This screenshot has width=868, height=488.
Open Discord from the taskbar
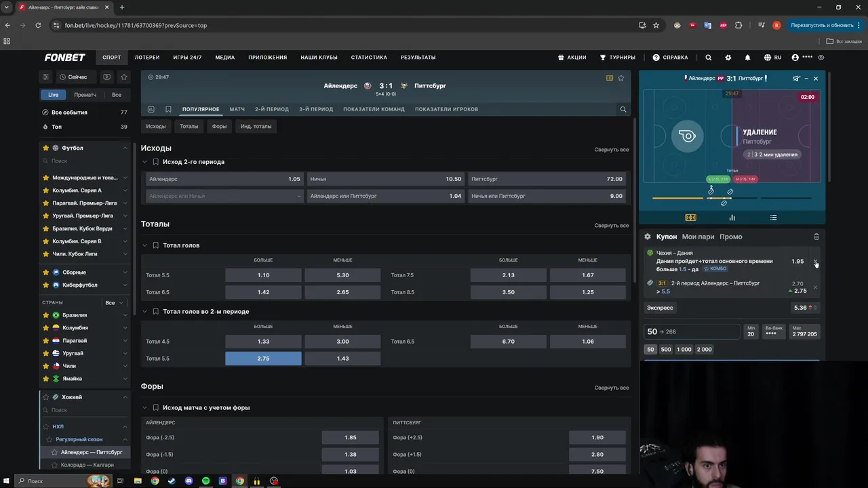coord(189,481)
